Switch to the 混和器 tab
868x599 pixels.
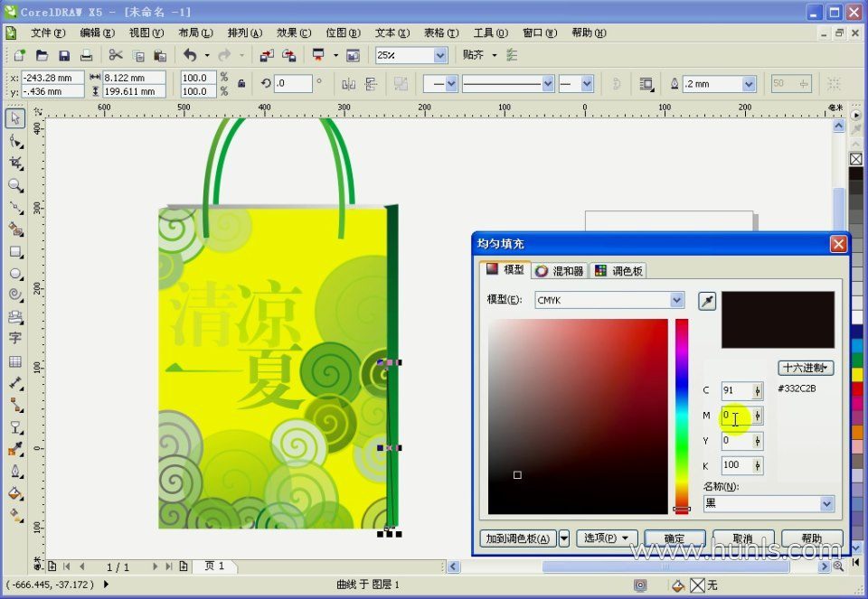560,270
